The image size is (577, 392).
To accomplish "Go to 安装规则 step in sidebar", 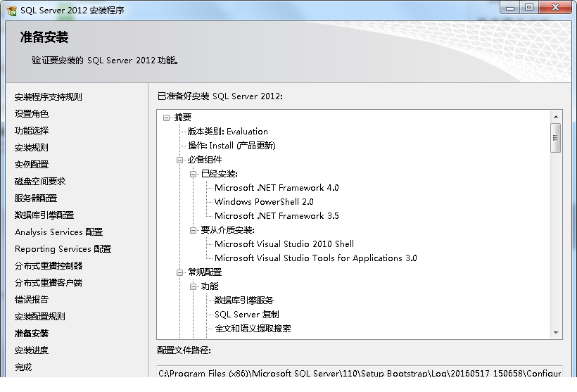I will coord(32,148).
